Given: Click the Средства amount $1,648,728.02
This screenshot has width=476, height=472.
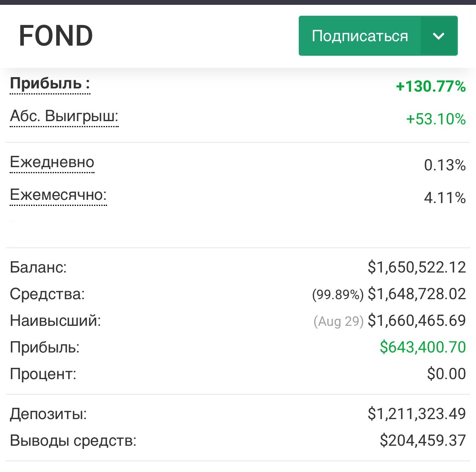Looking at the screenshot, I should click(417, 294).
